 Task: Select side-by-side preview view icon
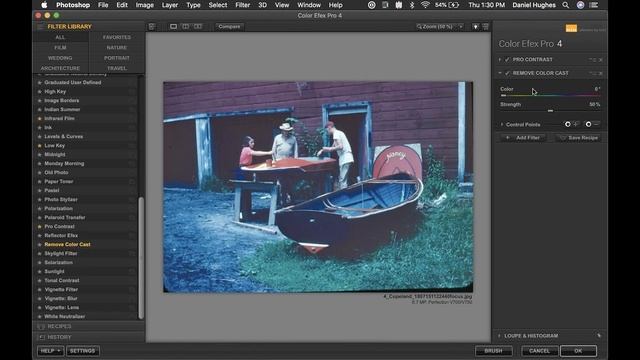(198, 27)
